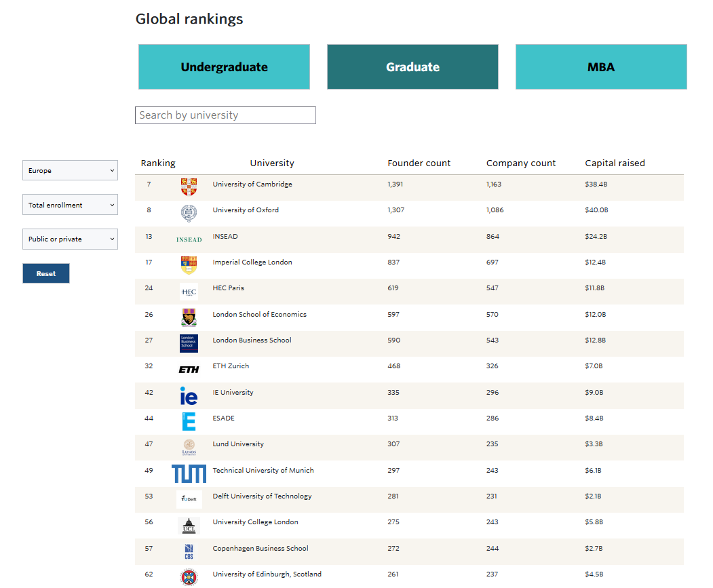Click Cambridge's $38.4B capital raised value
Viewport: 713px width, 588px height.
[x=596, y=184]
